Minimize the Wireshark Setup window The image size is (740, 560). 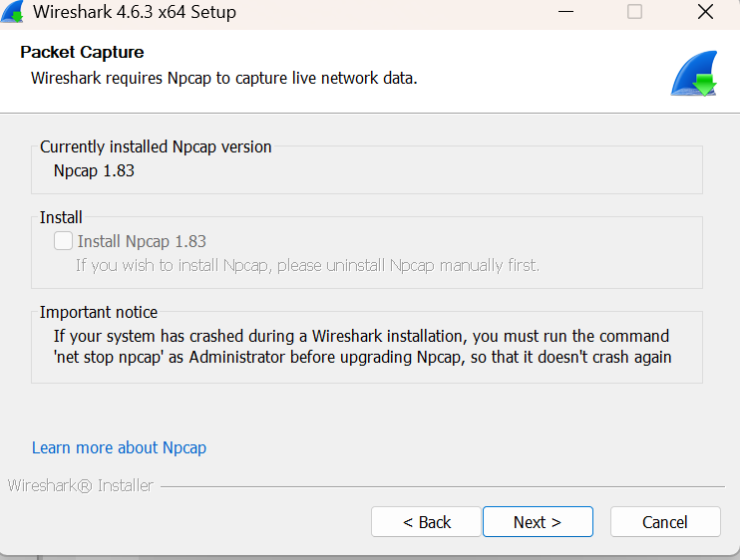coord(565,12)
